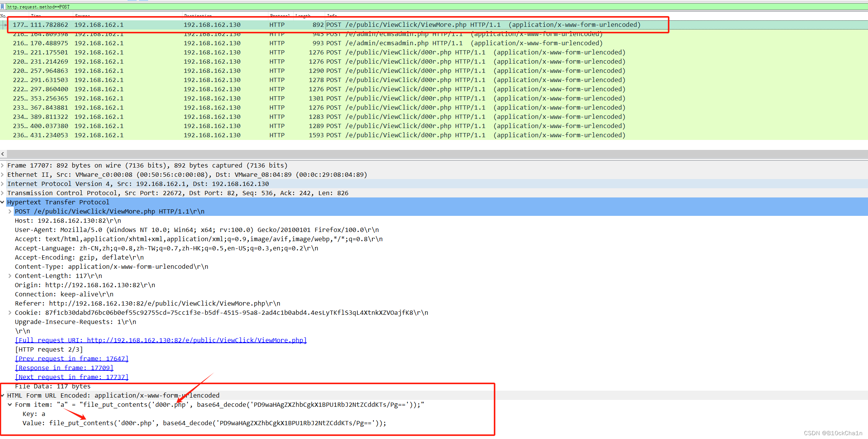
Task: Jump to Prev request in frame 17647
Action: pos(72,359)
